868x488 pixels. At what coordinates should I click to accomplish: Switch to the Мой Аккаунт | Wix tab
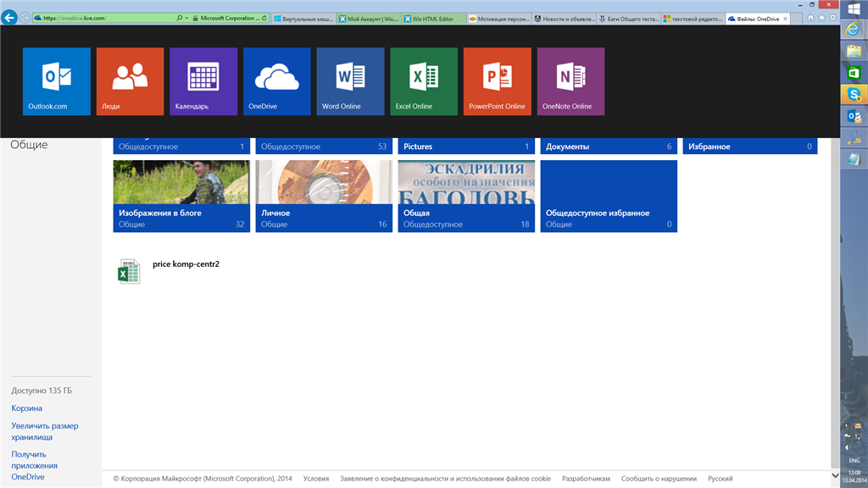coord(368,19)
